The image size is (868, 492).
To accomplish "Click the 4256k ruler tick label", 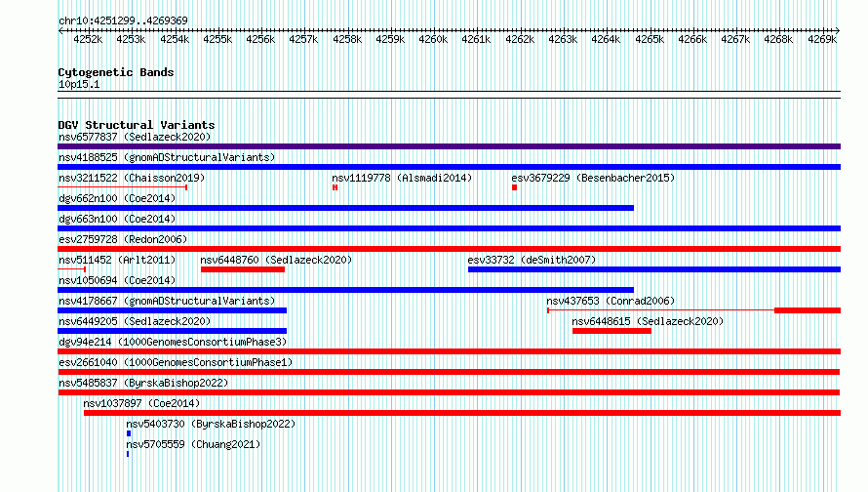I will [260, 39].
